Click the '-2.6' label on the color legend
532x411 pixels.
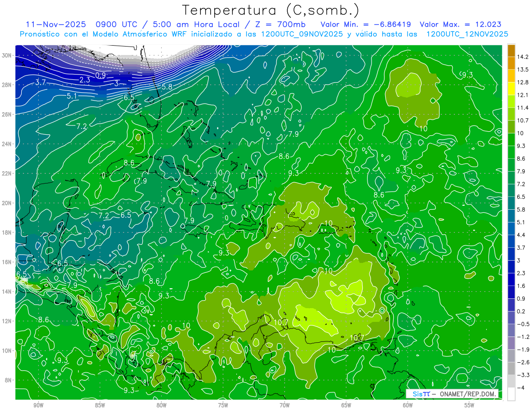pos(523,362)
